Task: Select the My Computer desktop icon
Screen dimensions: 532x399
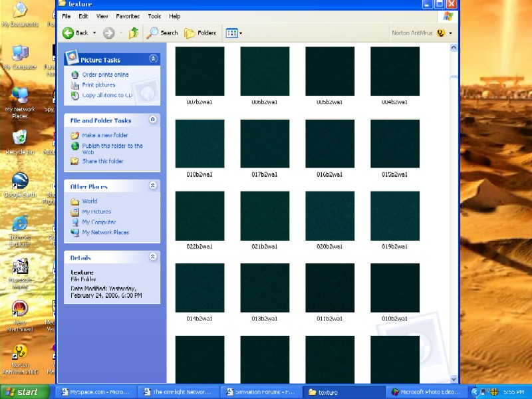Action: pos(20,57)
